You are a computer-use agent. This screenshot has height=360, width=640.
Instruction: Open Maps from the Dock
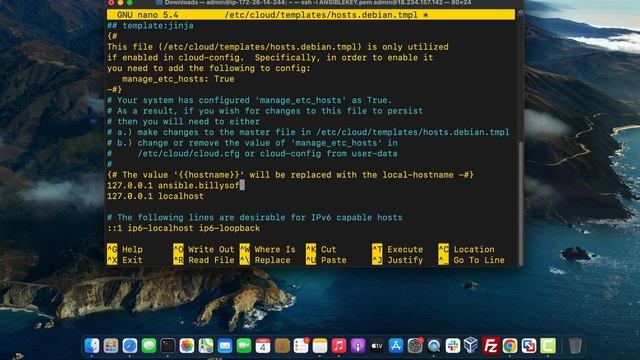click(x=206, y=346)
